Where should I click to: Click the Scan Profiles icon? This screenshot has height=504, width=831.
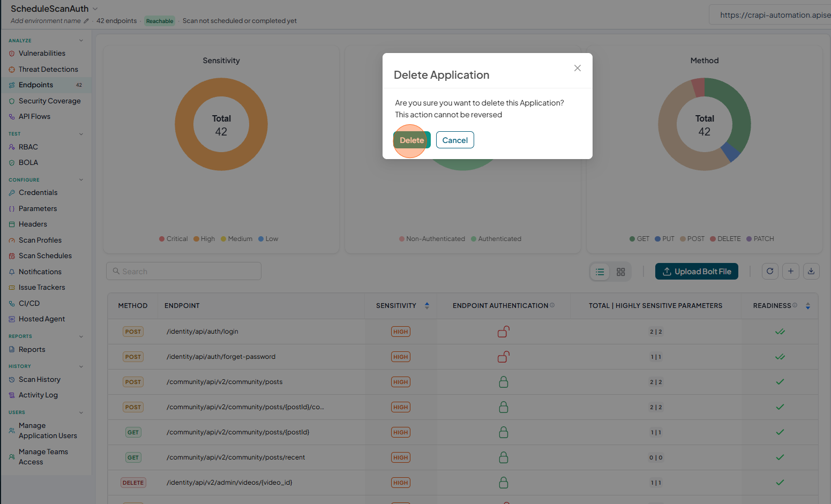[x=12, y=240]
